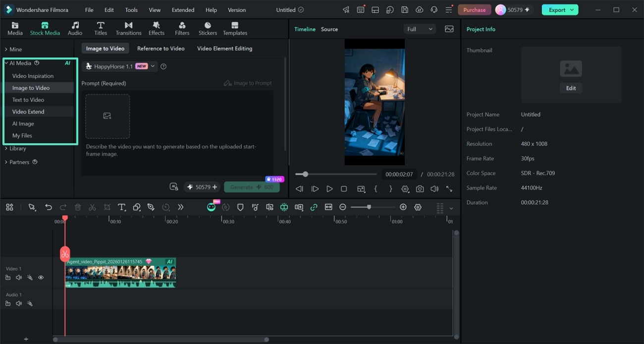Click the track manager grid icon
The image size is (644, 344).
click(9, 207)
